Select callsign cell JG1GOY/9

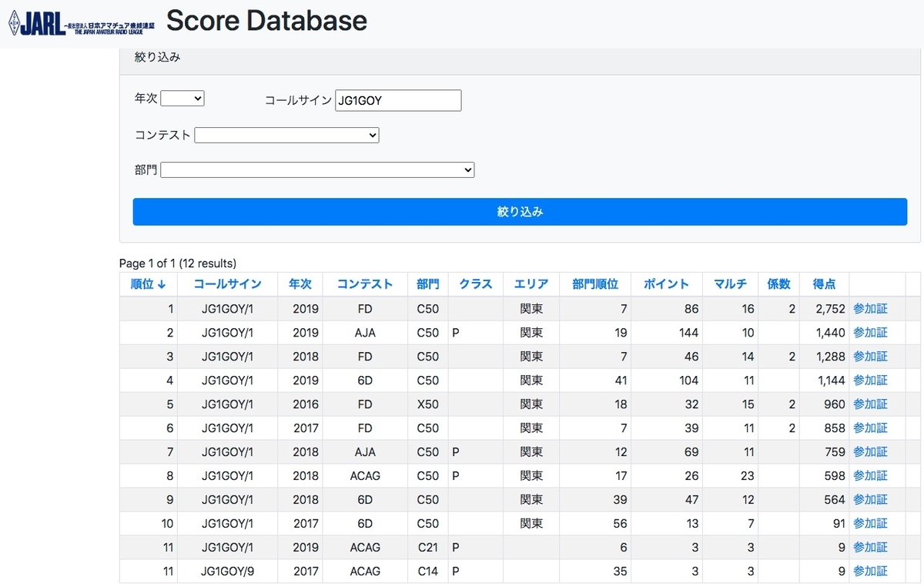click(227, 572)
